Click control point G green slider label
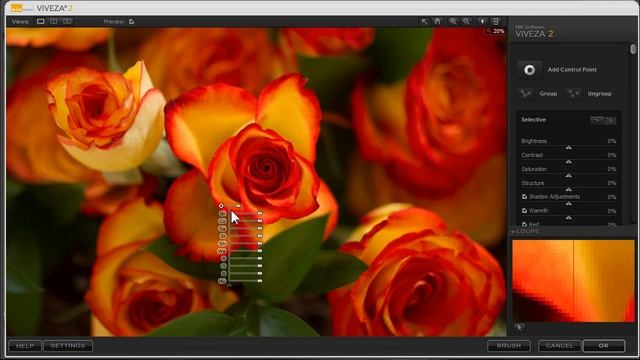640x360 pixels. [223, 266]
